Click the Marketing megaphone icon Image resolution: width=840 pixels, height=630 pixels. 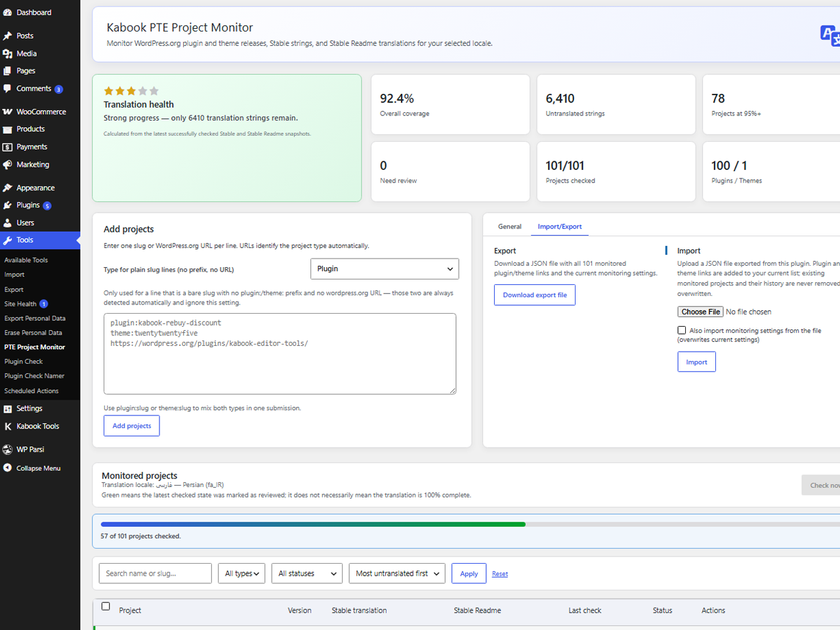pos(7,165)
